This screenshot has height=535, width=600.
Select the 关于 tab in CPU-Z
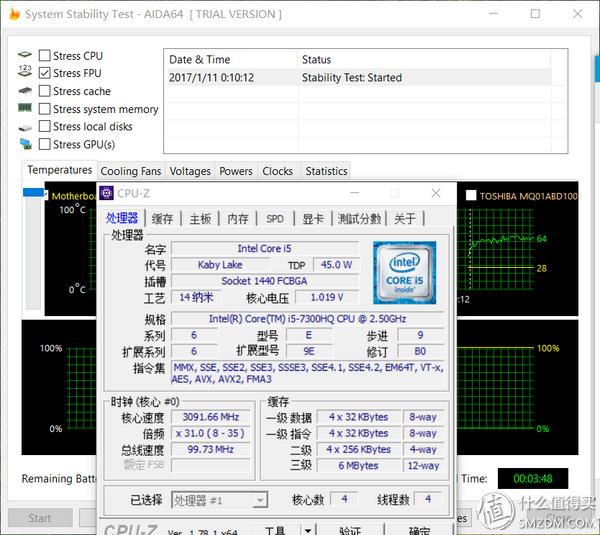pyautogui.click(x=405, y=219)
